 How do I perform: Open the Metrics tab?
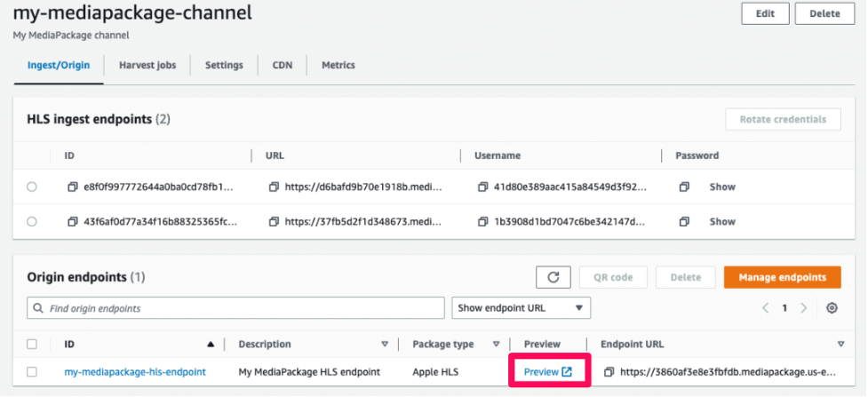pos(338,65)
